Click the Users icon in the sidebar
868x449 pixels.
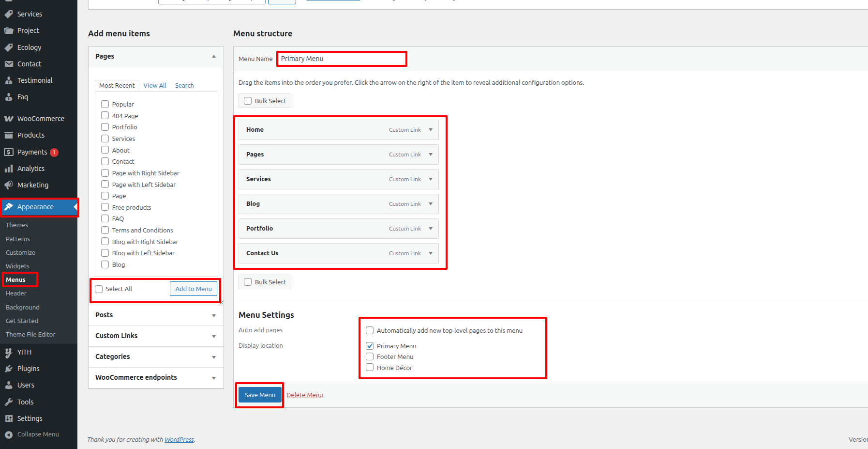coord(9,385)
